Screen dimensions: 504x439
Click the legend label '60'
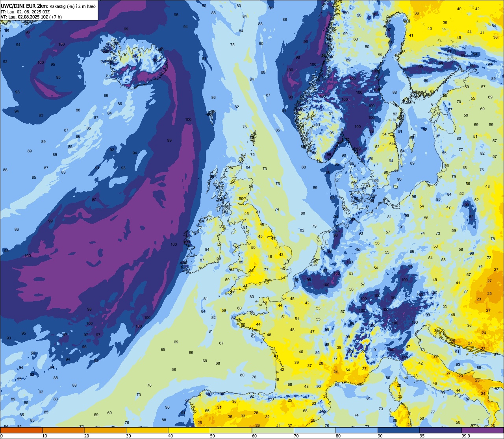coord(254,436)
